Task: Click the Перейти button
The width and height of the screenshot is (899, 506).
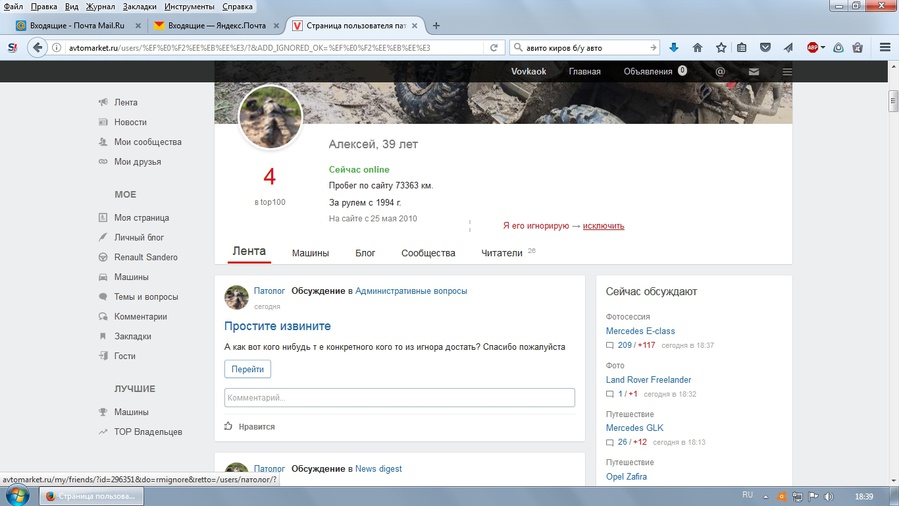Action: click(x=247, y=369)
